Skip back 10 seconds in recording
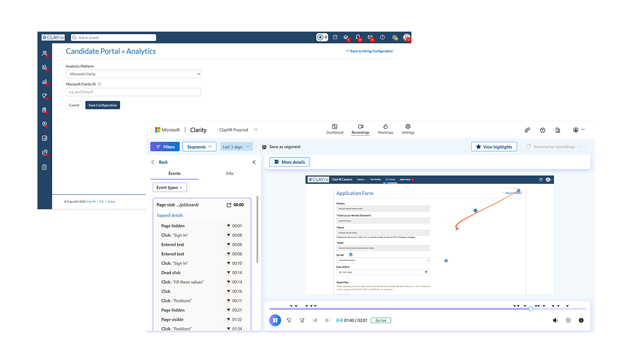 point(289,321)
